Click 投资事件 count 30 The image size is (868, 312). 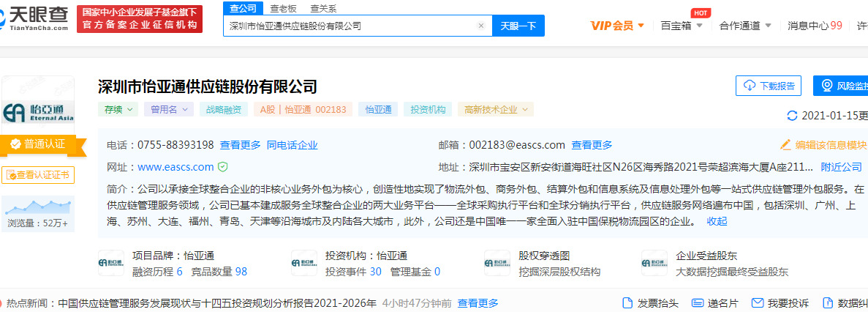(354, 272)
